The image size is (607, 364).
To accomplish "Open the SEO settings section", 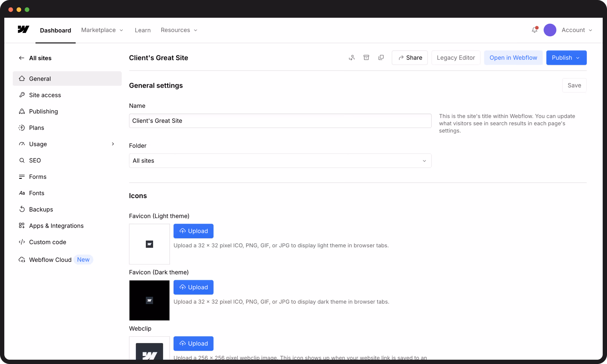I will (x=35, y=160).
